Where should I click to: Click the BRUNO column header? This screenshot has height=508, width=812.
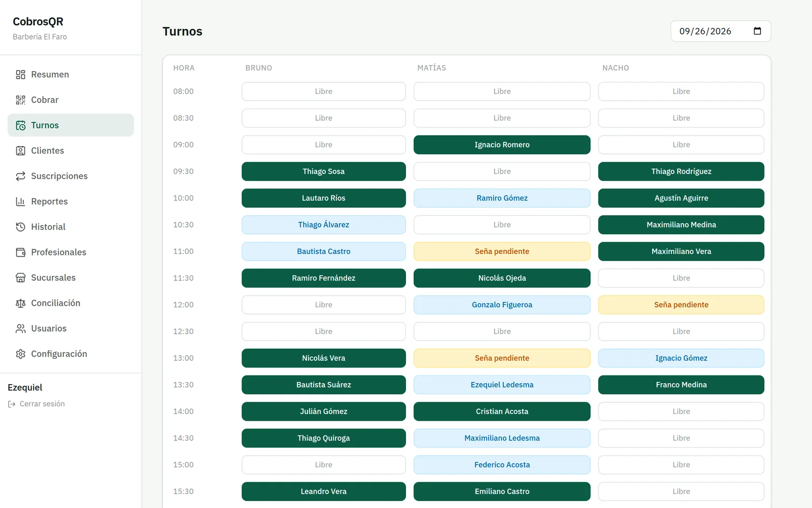pos(259,68)
